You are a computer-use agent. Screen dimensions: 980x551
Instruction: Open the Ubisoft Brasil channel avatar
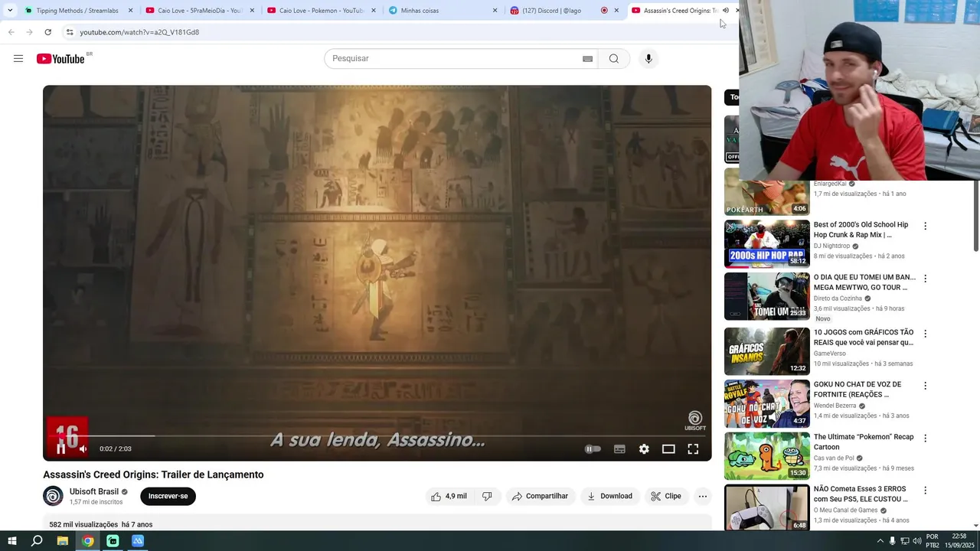point(53,496)
